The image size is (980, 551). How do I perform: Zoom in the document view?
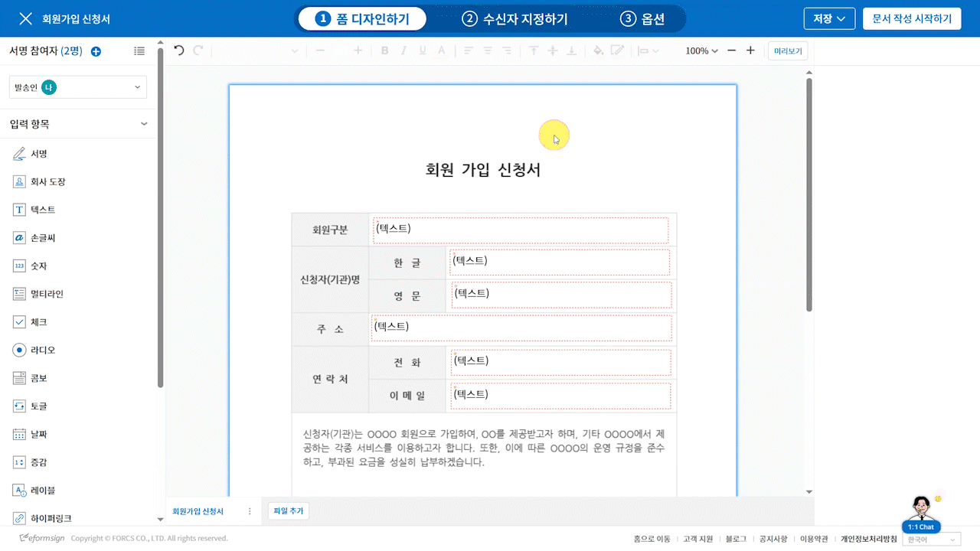[x=750, y=51]
